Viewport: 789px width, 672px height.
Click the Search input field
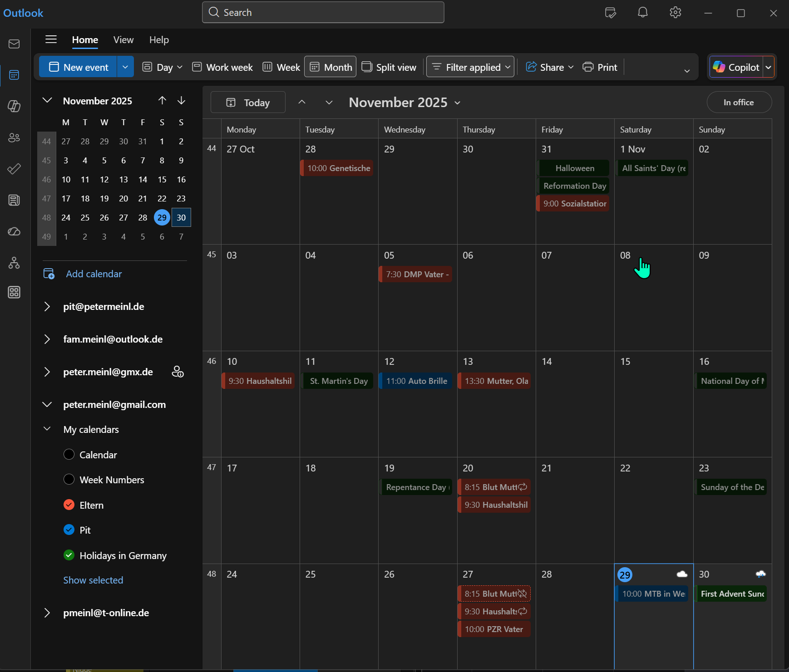click(323, 13)
